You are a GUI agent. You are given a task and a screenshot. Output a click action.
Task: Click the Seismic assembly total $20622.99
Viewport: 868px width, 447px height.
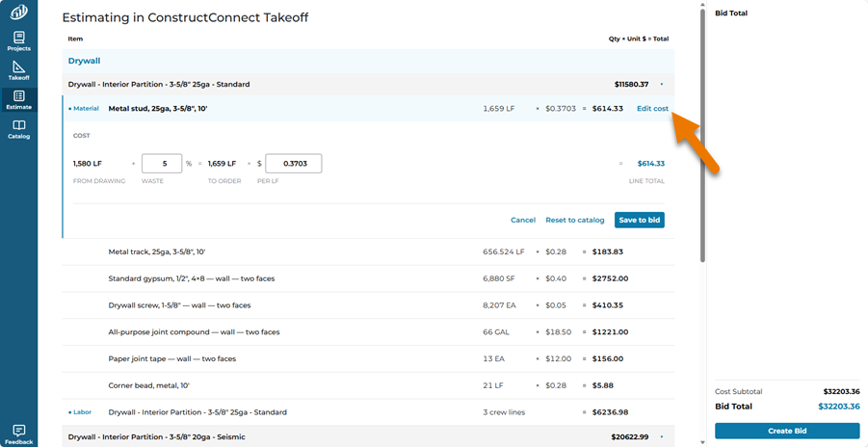coord(630,437)
